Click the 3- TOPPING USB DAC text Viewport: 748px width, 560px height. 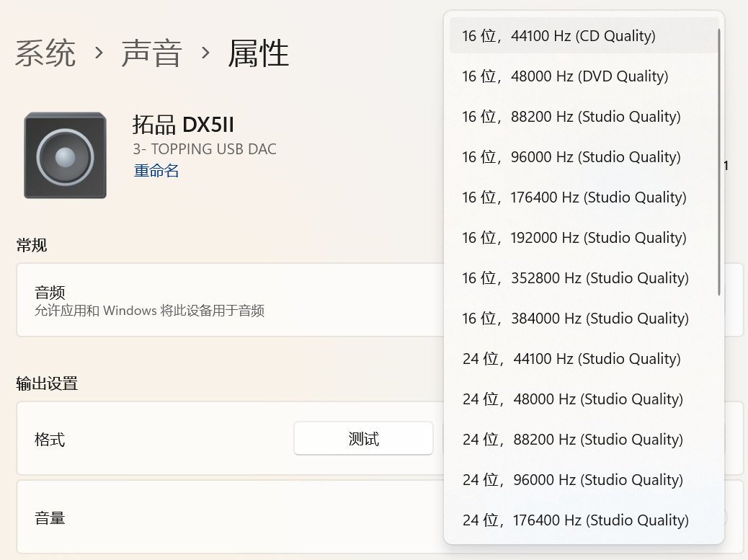[205, 149]
